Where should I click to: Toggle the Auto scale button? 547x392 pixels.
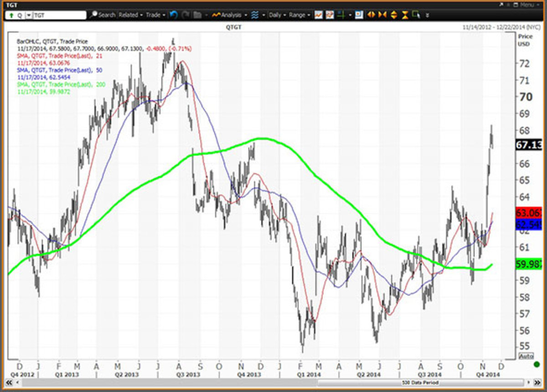[526, 356]
